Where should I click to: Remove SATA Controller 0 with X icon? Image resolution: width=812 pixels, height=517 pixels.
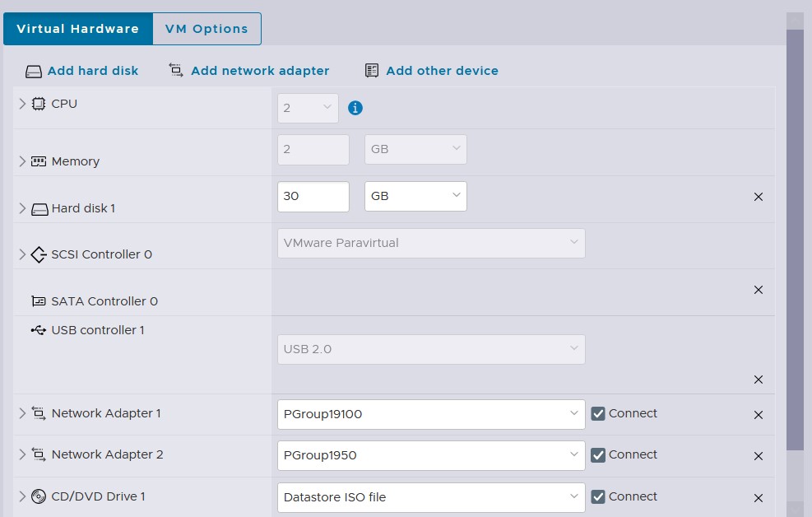tap(759, 290)
